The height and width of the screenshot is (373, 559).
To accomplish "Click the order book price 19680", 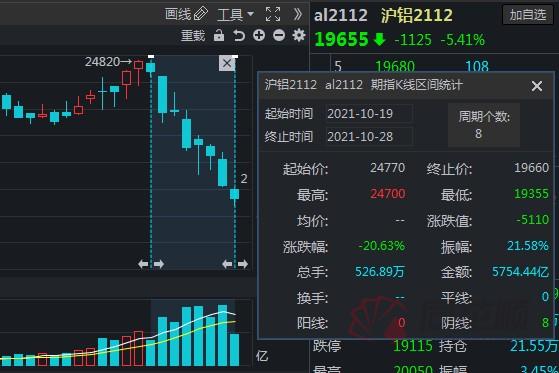I will click(x=395, y=66).
